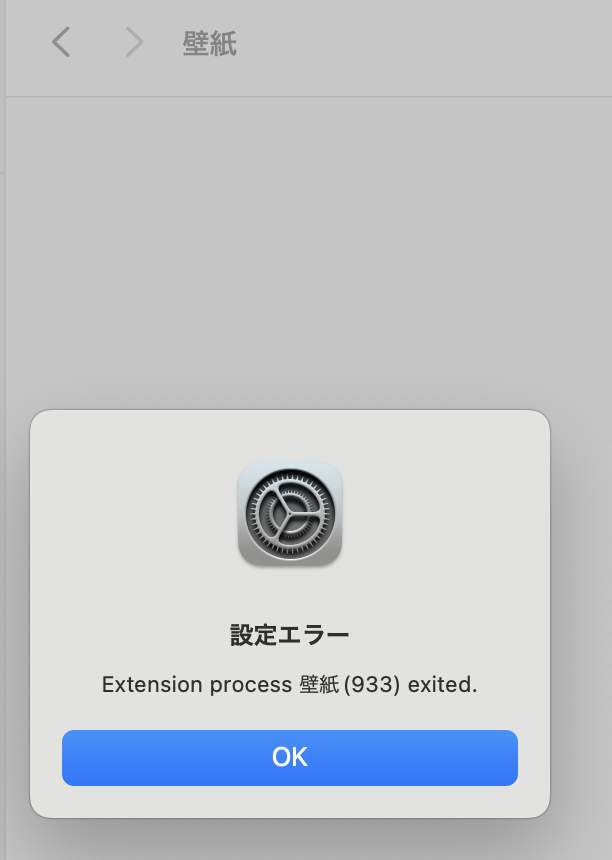
Task: Click the word "process" in the dialog
Action: pyautogui.click(x=251, y=686)
